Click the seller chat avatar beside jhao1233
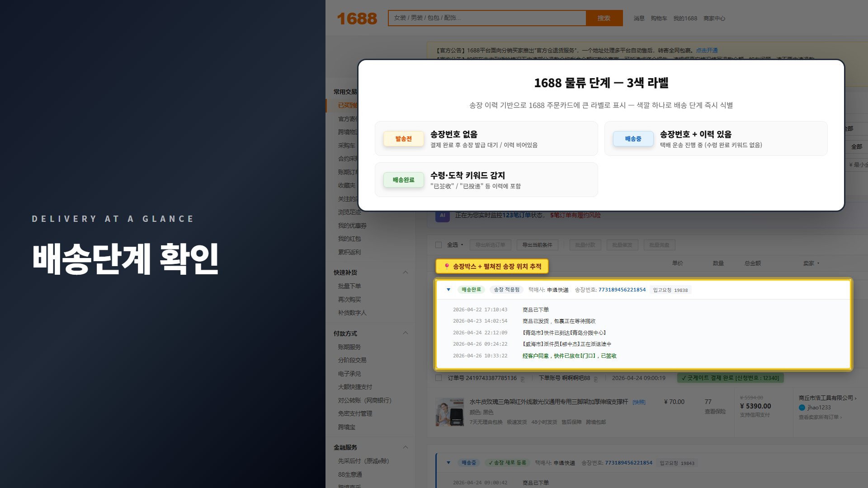 pos(802,408)
